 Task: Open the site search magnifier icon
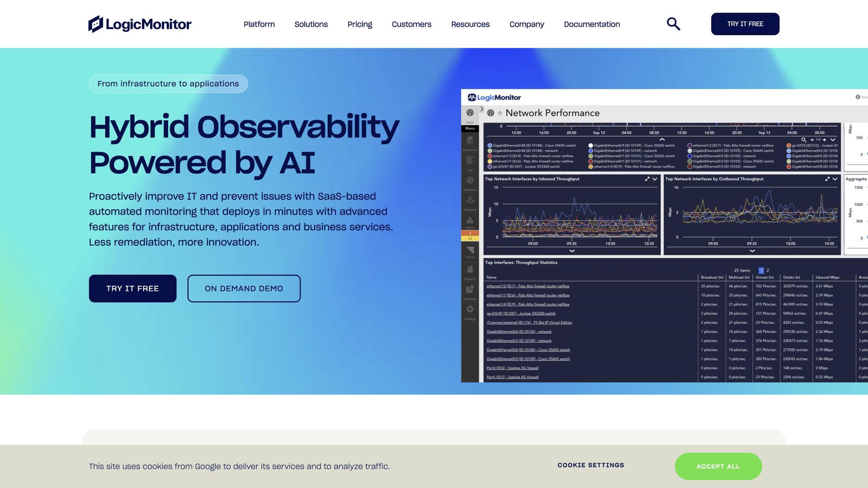pyautogui.click(x=673, y=24)
